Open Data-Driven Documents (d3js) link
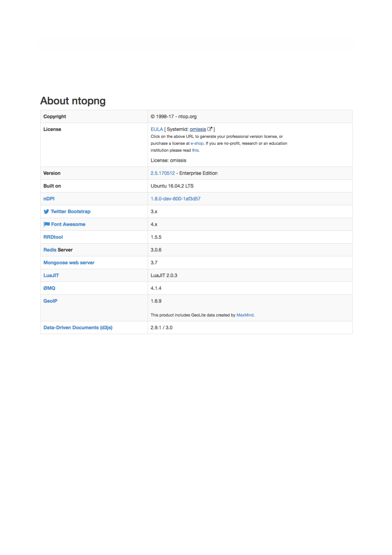The width and height of the screenshot is (392, 555). pyautogui.click(x=78, y=328)
